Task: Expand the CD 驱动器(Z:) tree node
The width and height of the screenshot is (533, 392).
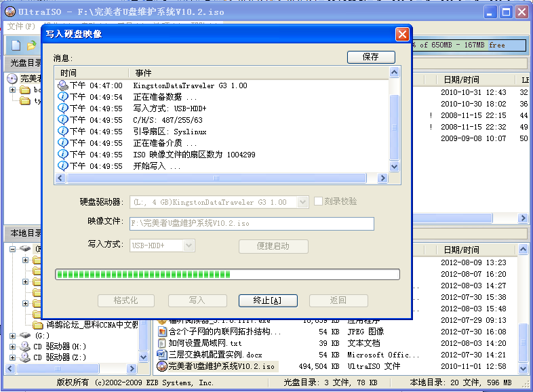Action: tap(13, 357)
